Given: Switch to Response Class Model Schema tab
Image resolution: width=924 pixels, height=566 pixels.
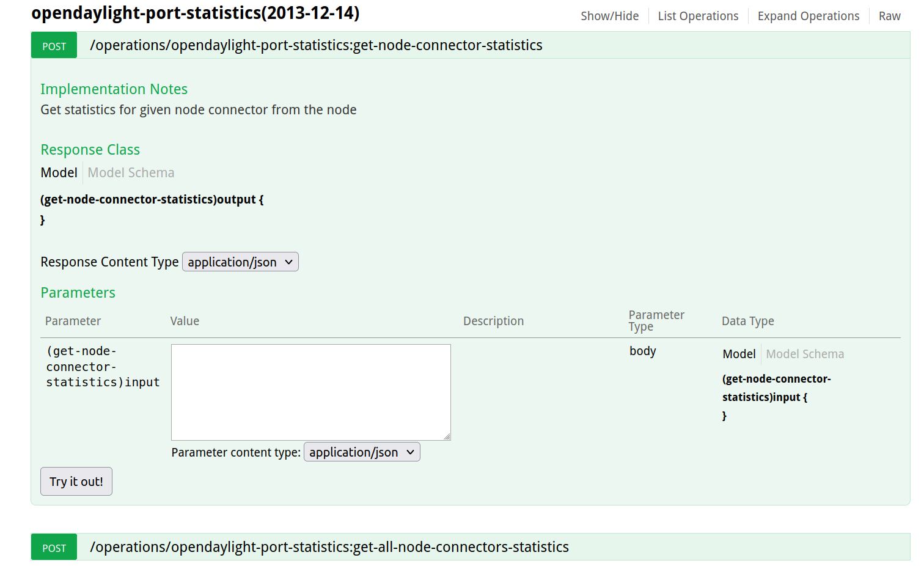Looking at the screenshot, I should 131,173.
